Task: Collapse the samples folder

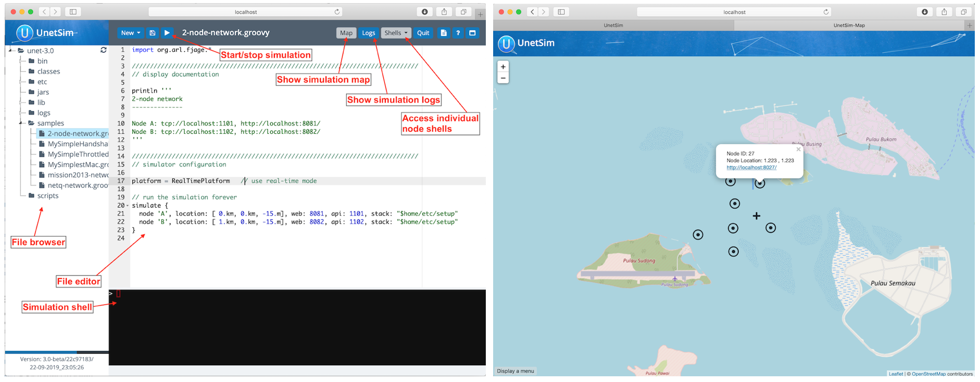Action: click(21, 123)
